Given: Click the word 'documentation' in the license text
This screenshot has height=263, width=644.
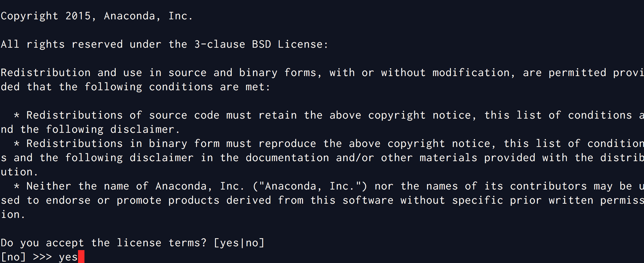Looking at the screenshot, I should tap(287, 158).
